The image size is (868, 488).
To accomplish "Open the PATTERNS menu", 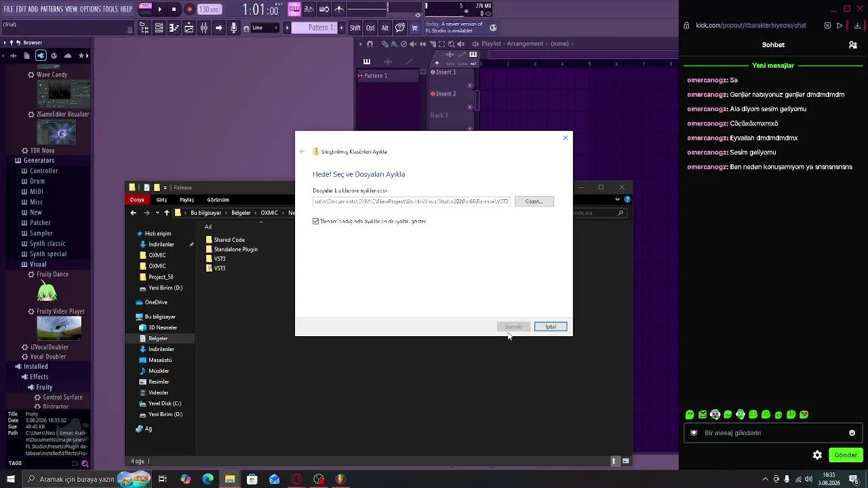I will [52, 9].
